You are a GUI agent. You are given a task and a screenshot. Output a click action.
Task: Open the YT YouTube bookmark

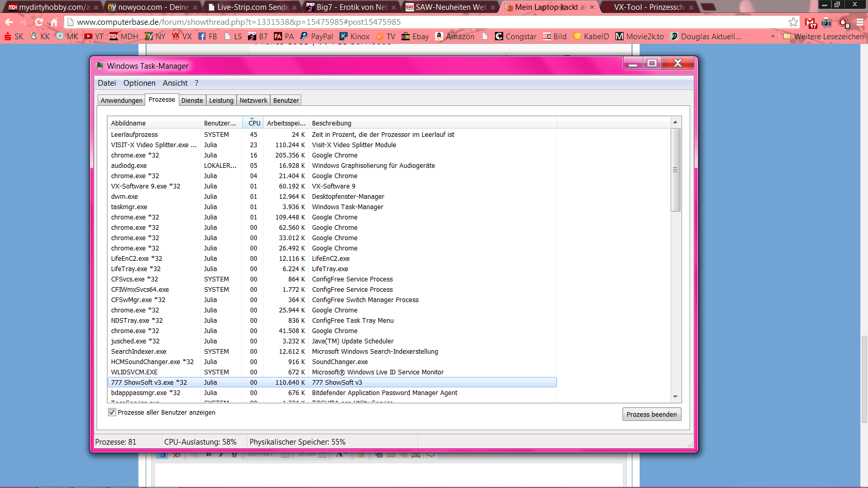coord(94,37)
